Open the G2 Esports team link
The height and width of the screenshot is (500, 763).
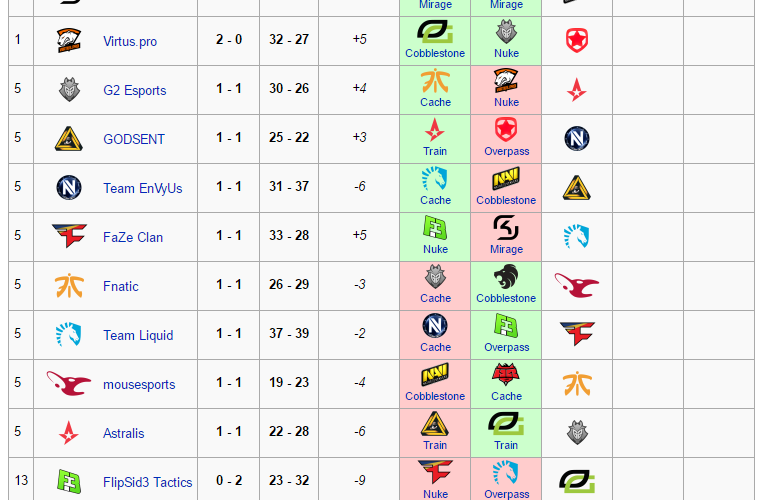point(135,90)
